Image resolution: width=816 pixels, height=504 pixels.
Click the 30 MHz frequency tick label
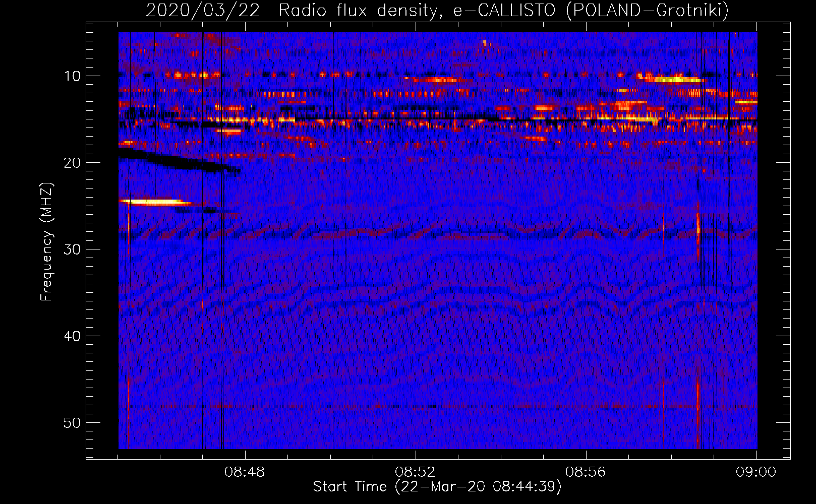73,249
